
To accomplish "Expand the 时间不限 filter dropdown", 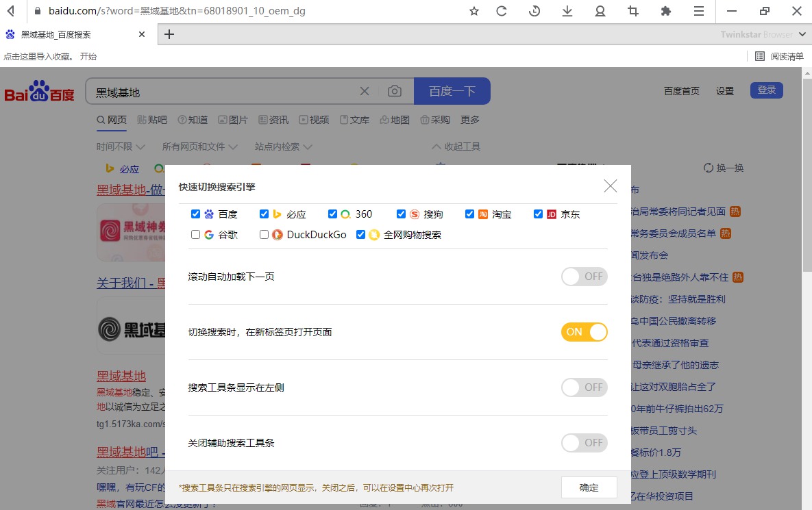I will (121, 146).
